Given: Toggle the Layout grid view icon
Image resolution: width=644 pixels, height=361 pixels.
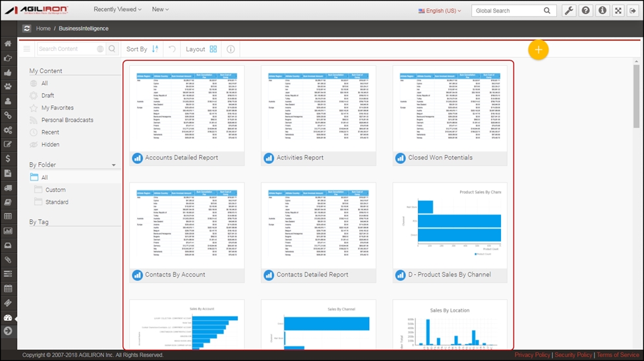Looking at the screenshot, I should [x=213, y=49].
